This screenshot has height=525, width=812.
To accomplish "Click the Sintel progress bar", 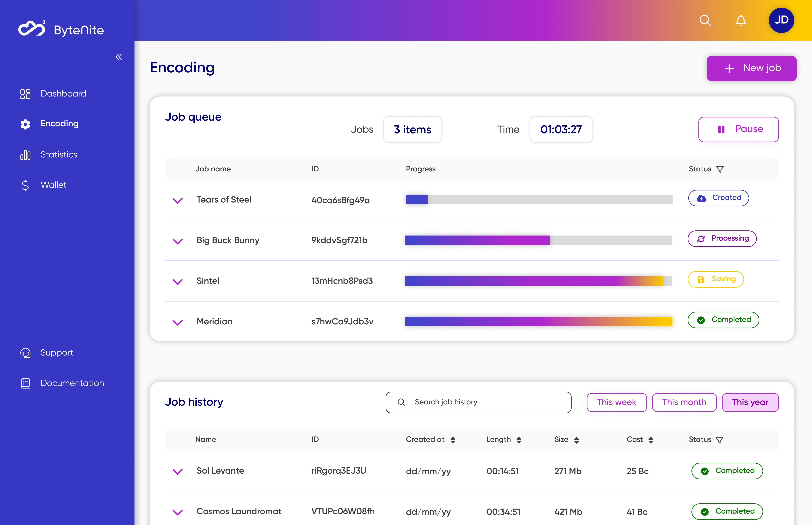I will coord(539,281).
